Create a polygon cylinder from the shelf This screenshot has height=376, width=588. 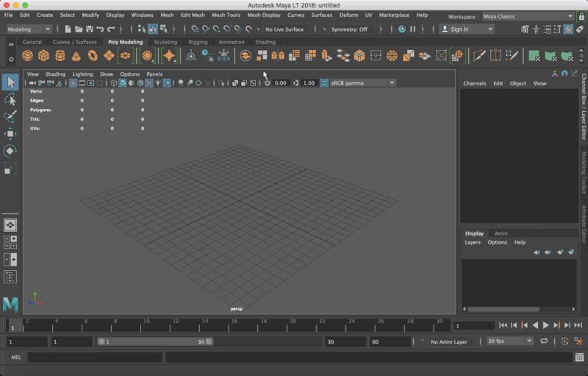60,56
